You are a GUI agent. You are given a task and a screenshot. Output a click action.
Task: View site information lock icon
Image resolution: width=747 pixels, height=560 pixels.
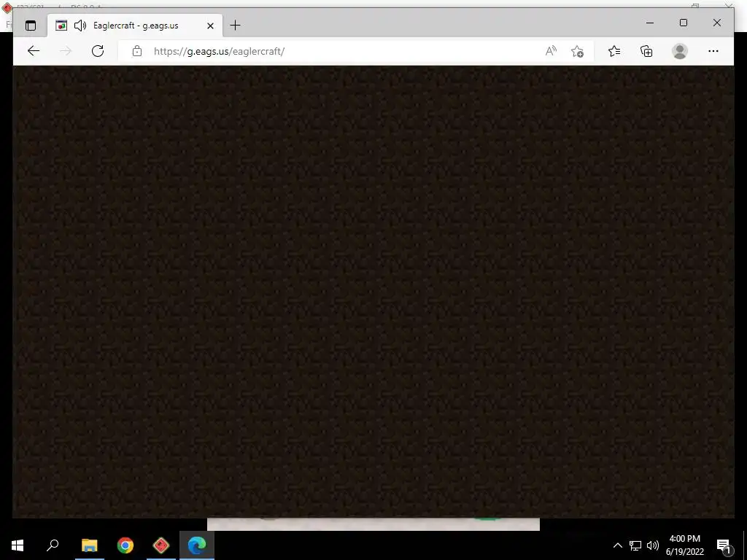[137, 51]
